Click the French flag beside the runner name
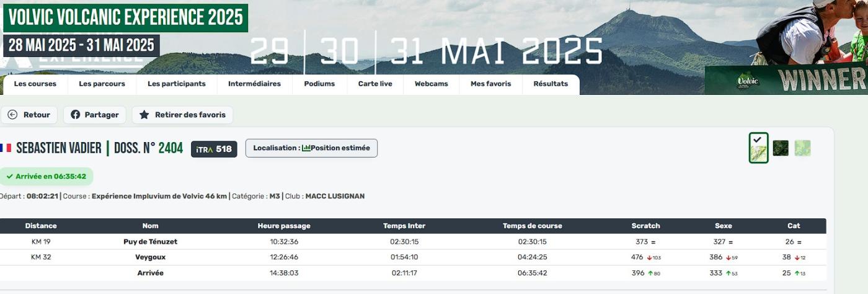The image size is (868, 294). pos(6,148)
